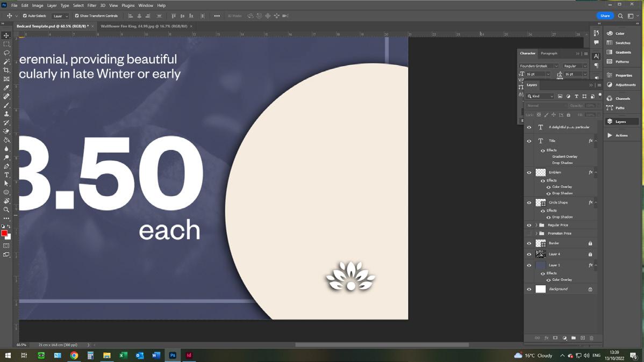Select the Horizontal Type tool
The height and width of the screenshot is (362, 644).
[x=6, y=175]
